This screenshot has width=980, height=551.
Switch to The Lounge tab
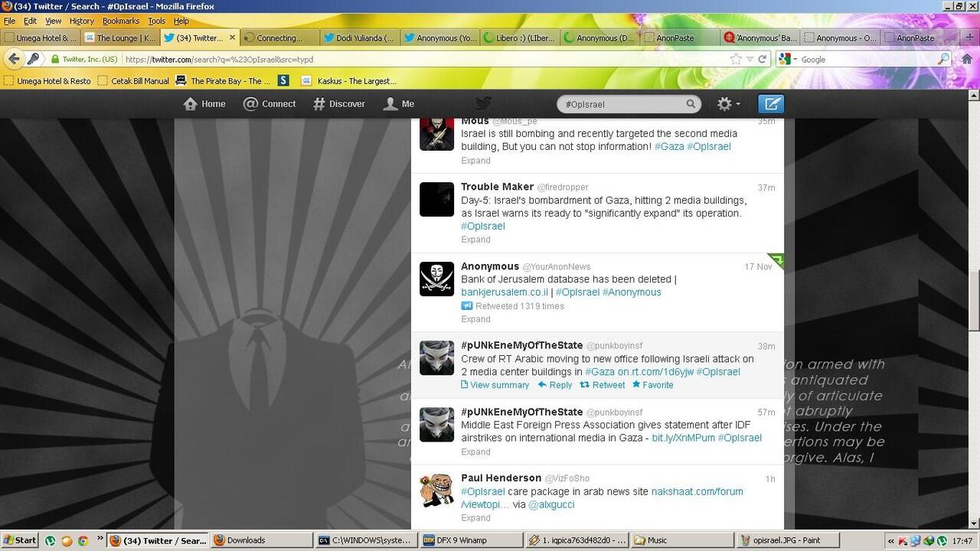(119, 37)
